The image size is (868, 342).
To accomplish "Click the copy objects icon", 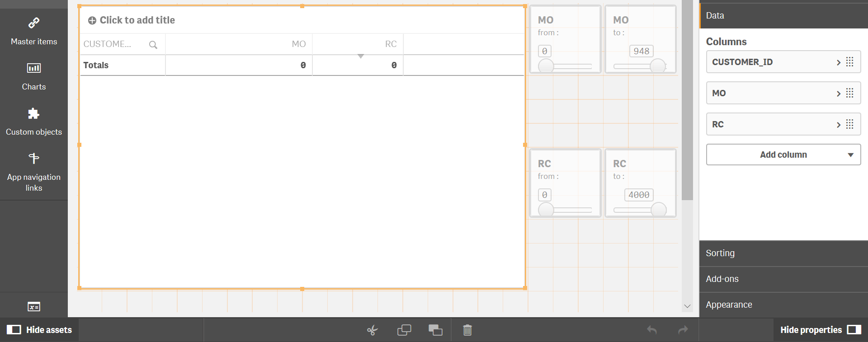I will pyautogui.click(x=404, y=330).
